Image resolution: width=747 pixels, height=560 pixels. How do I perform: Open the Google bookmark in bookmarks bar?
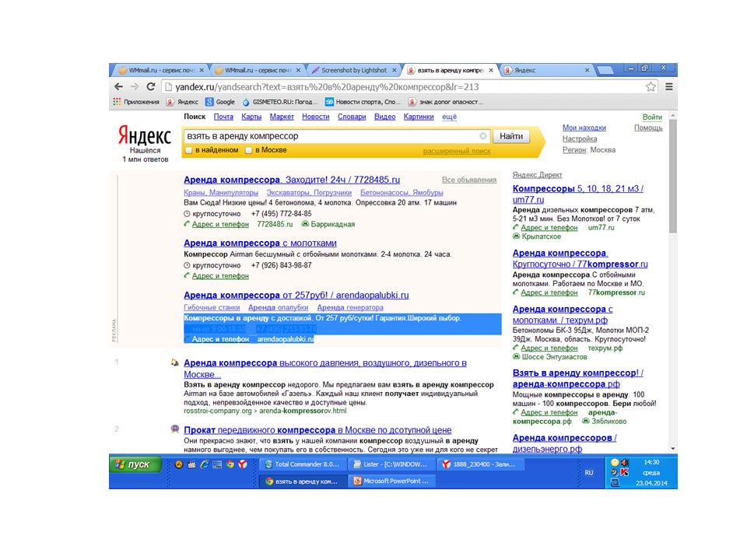(220, 102)
